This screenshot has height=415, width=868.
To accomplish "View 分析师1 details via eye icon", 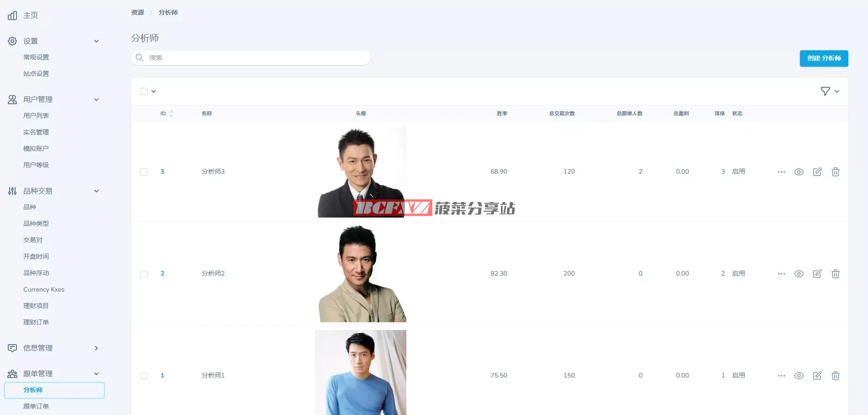I will 799,376.
